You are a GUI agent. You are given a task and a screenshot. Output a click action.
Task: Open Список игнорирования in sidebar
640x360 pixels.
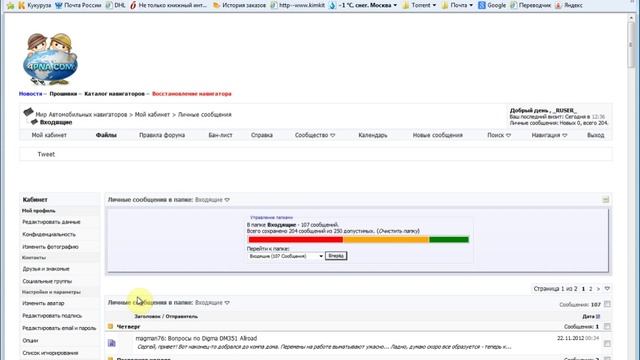50,353
